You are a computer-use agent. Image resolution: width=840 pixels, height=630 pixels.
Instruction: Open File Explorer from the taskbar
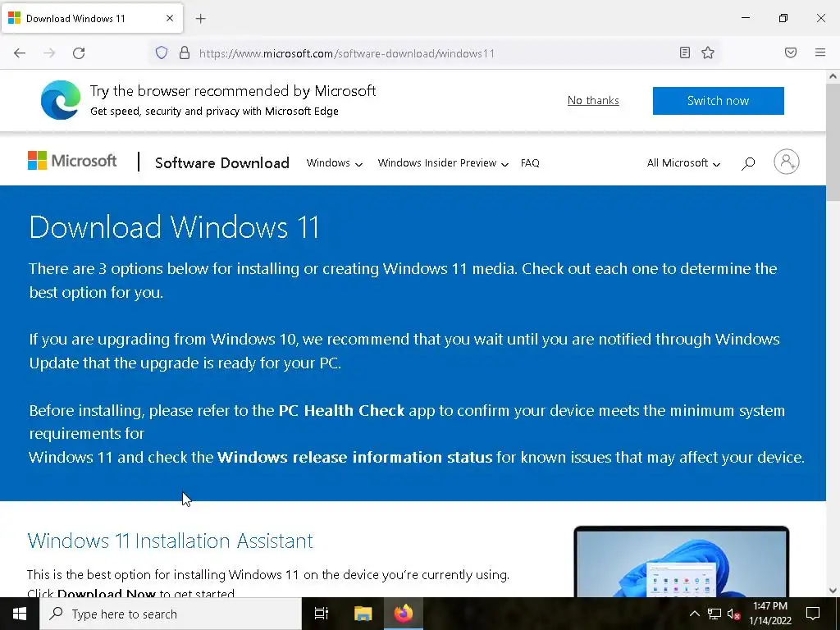coord(363,614)
